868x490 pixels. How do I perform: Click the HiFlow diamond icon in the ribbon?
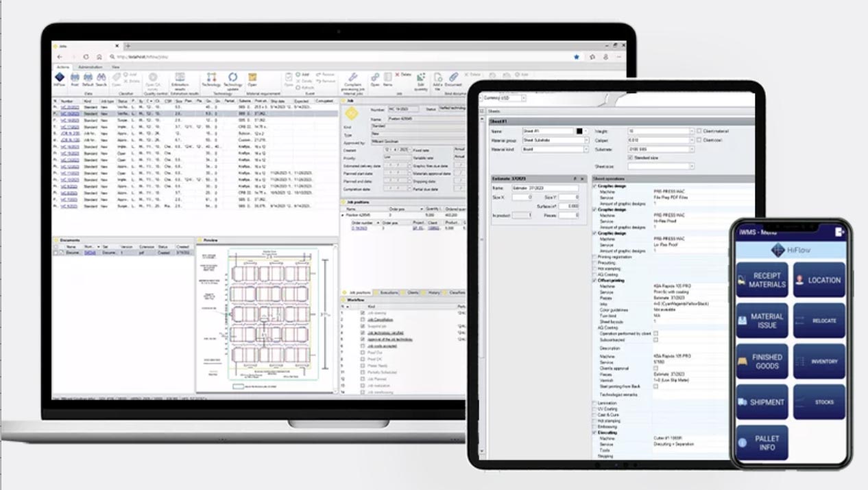click(x=60, y=78)
